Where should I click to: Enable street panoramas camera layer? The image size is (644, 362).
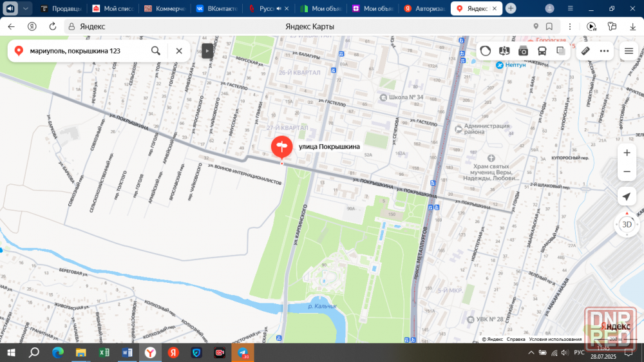pyautogui.click(x=523, y=51)
